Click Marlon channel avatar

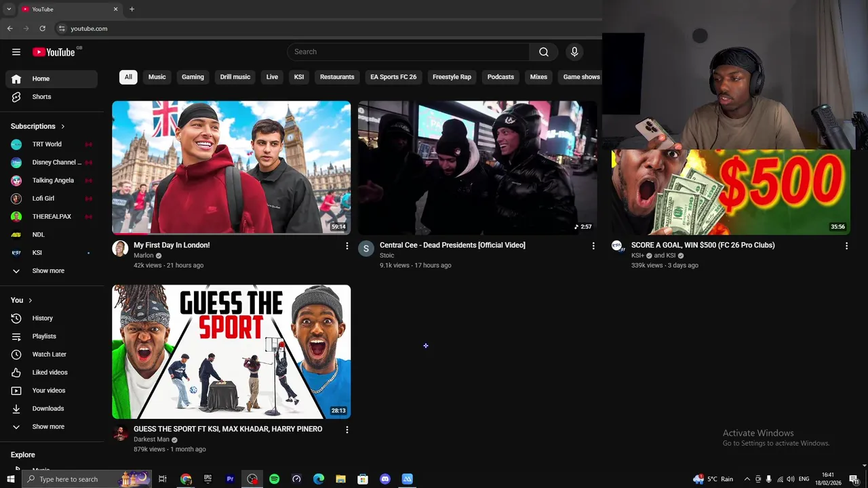pos(120,248)
